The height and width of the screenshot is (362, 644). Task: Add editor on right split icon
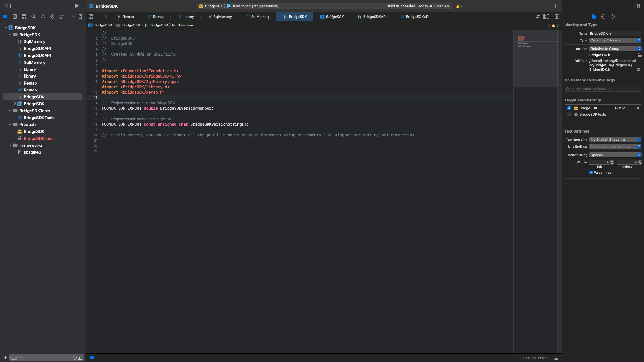coord(557,17)
